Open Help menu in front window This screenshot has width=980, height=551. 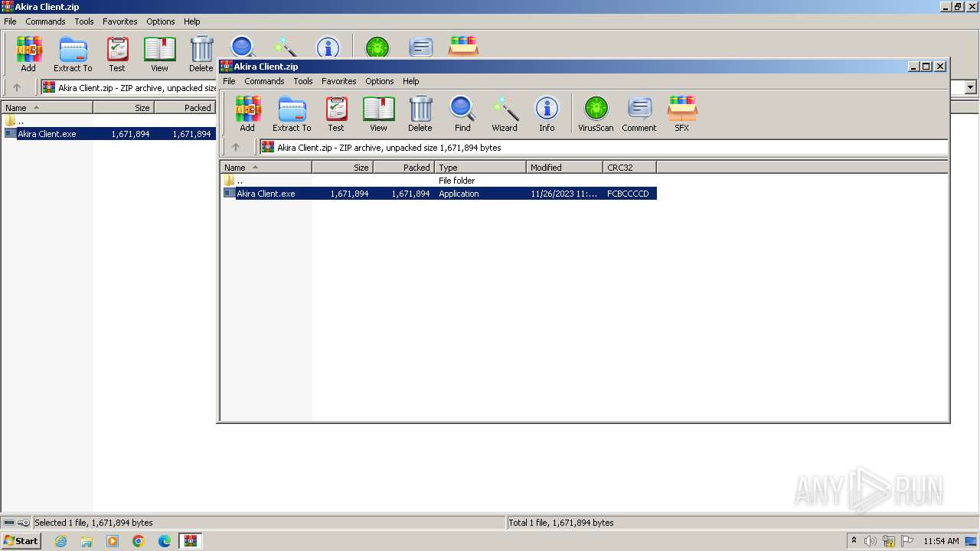tap(411, 81)
